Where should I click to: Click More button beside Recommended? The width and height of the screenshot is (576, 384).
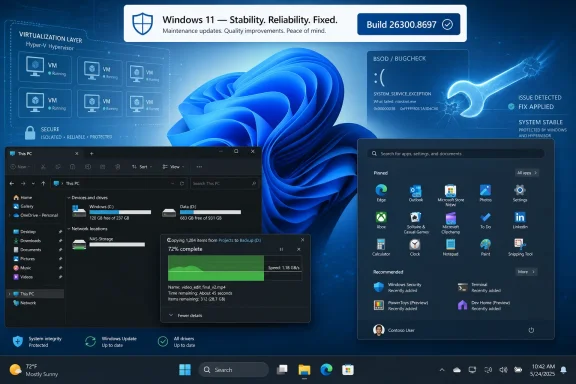[x=526, y=272]
